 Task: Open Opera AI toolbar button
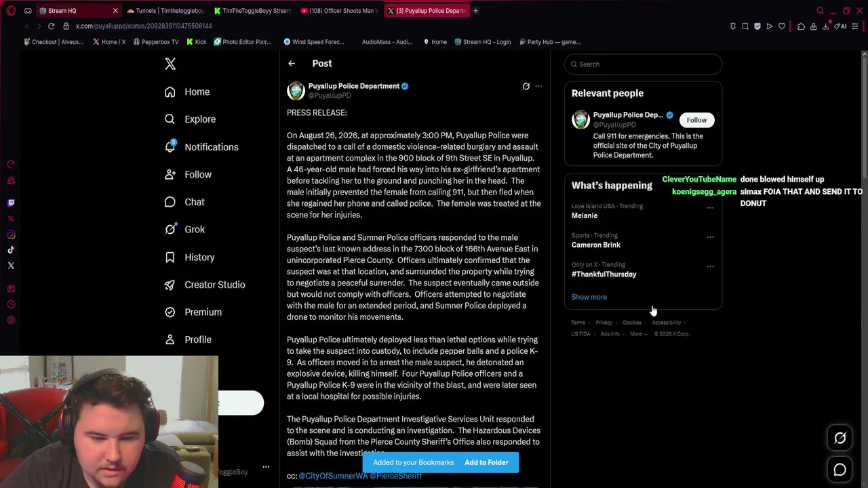point(841,26)
